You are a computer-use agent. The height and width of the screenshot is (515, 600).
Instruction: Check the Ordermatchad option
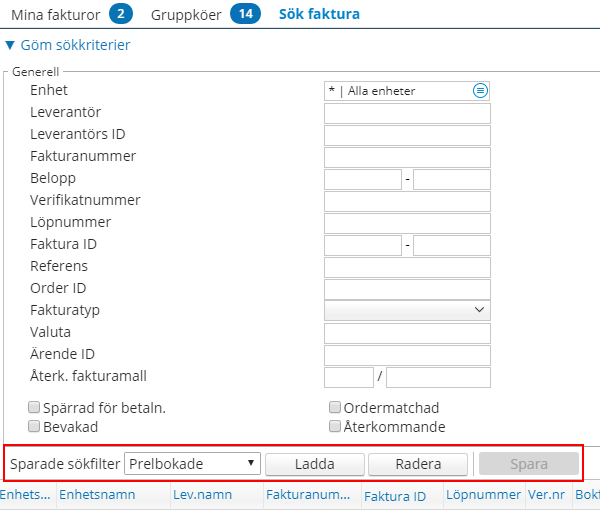click(x=335, y=408)
